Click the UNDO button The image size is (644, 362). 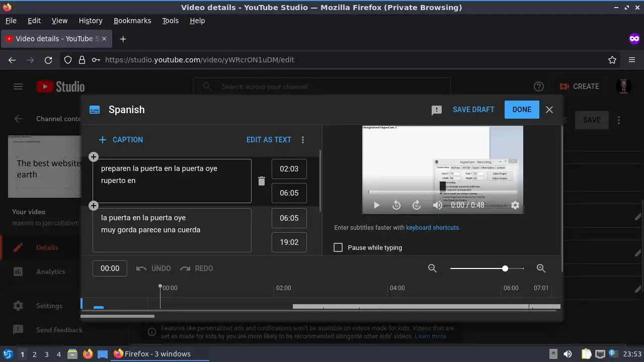coord(154,268)
